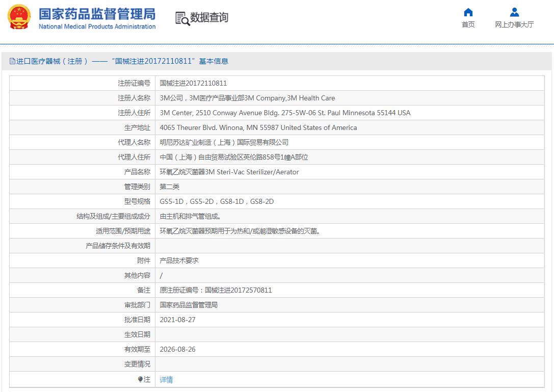Select 产品技术要求 attachment value
Screen dimensions: 554x392
[179, 260]
